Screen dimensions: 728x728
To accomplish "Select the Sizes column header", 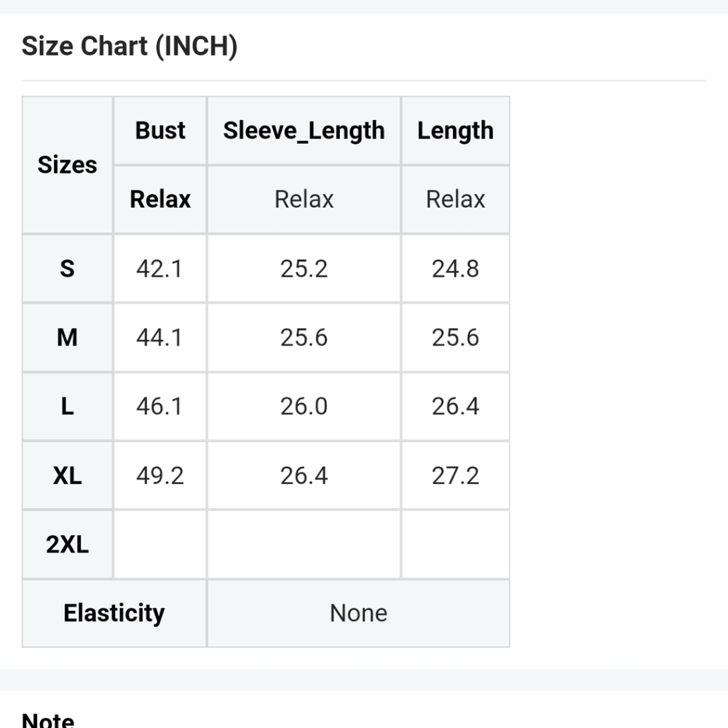I will (x=67, y=165).
